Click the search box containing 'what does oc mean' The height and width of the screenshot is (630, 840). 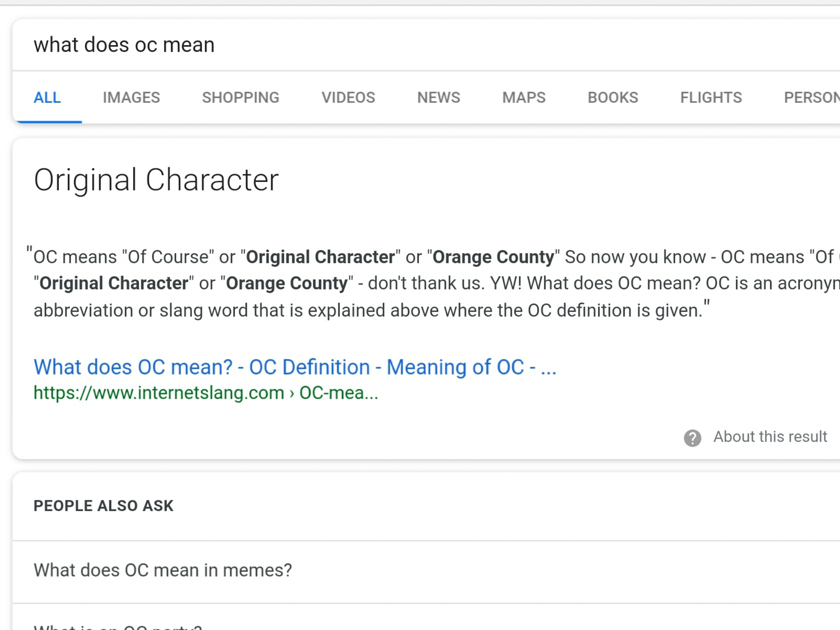(x=427, y=45)
